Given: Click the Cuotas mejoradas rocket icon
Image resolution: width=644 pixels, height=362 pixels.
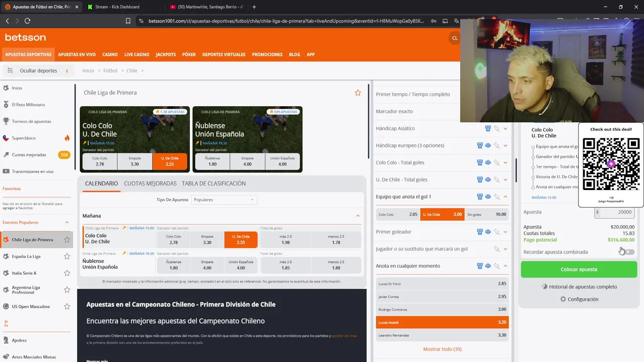Looking at the screenshot, I should tap(6, 155).
